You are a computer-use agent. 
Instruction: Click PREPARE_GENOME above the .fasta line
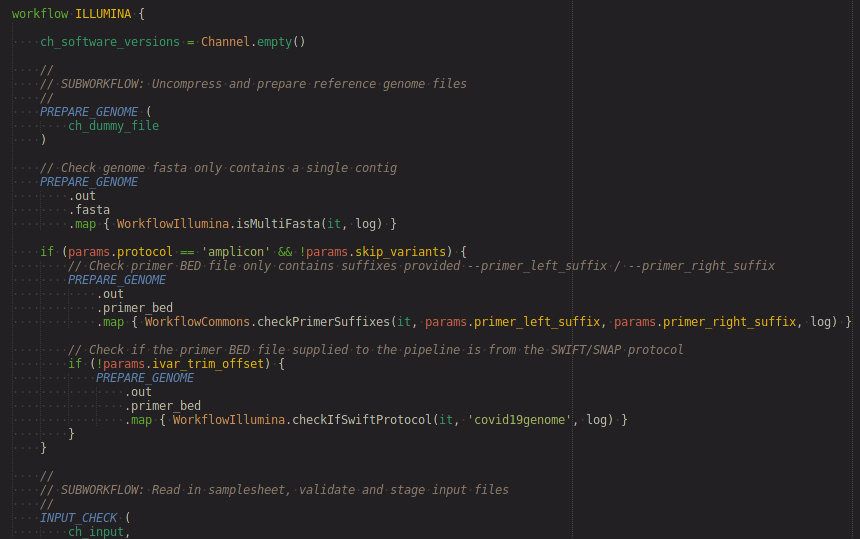point(89,181)
